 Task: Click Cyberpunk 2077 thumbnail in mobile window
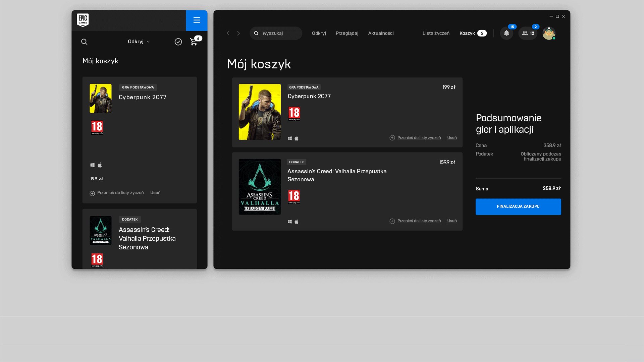point(101,98)
